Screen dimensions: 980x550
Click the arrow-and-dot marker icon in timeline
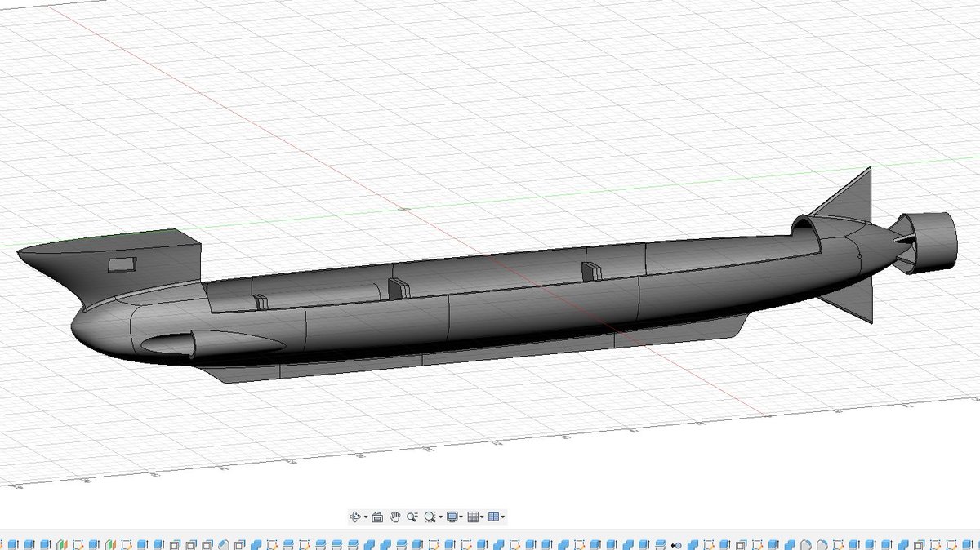(x=675, y=544)
